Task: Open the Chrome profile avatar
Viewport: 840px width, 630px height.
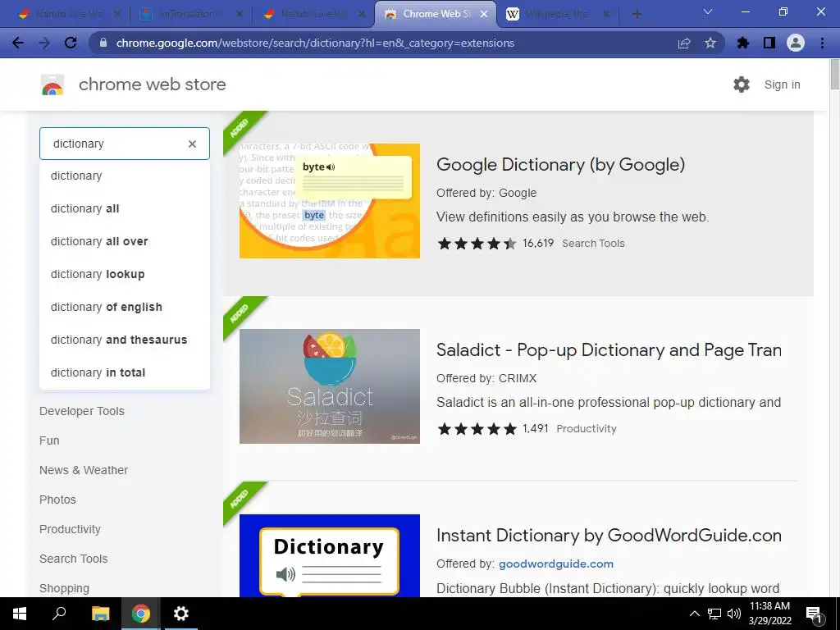Action: pos(796,43)
